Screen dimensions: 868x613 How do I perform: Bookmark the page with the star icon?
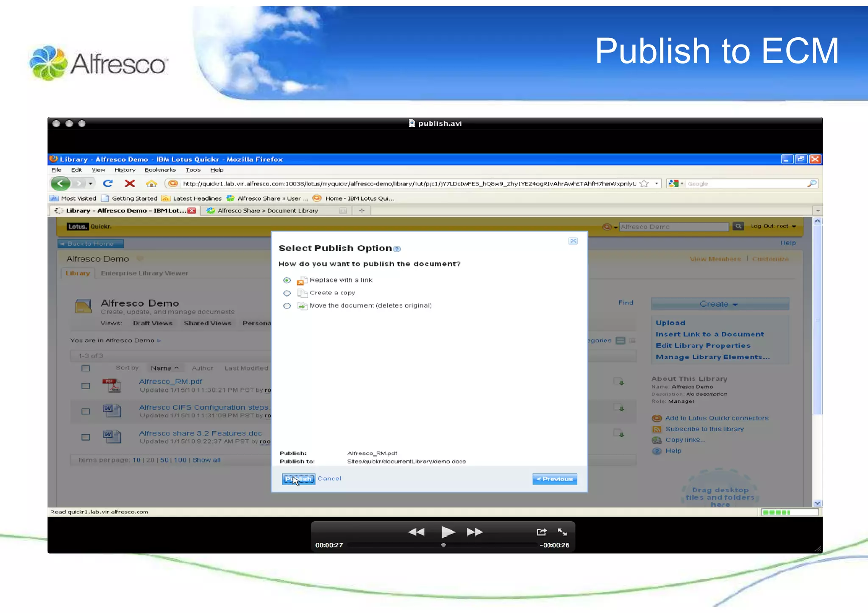point(644,183)
